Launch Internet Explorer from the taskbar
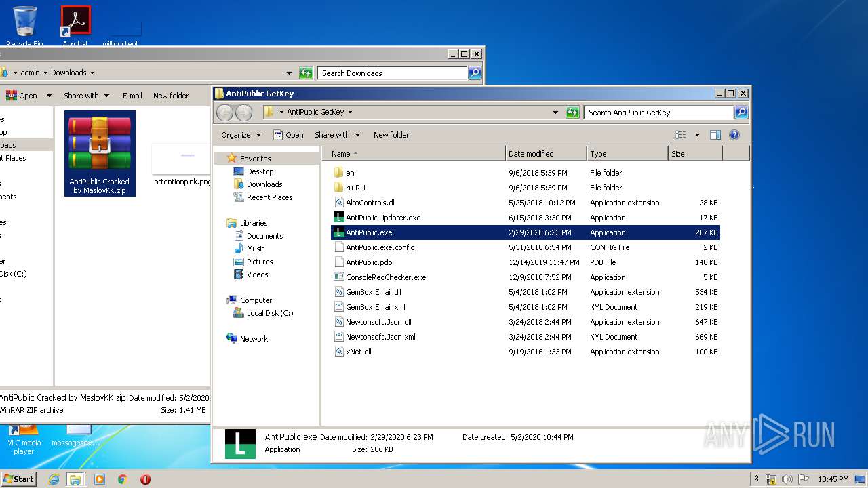 tap(54, 479)
